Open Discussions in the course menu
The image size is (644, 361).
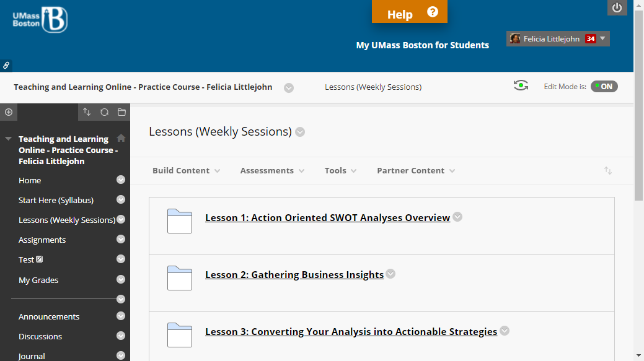click(40, 336)
